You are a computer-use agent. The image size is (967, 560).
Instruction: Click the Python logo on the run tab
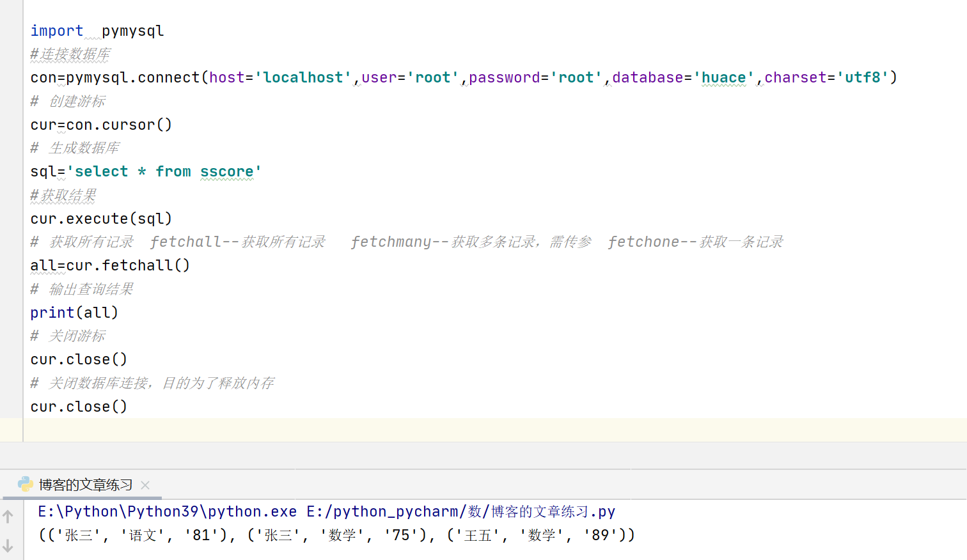pos(25,485)
